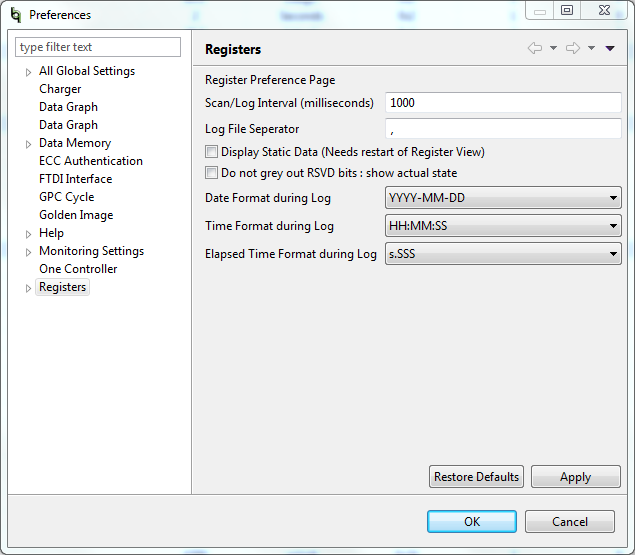The height and width of the screenshot is (555, 635).
Task: Select Registers in the preferences tree
Action: [62, 287]
